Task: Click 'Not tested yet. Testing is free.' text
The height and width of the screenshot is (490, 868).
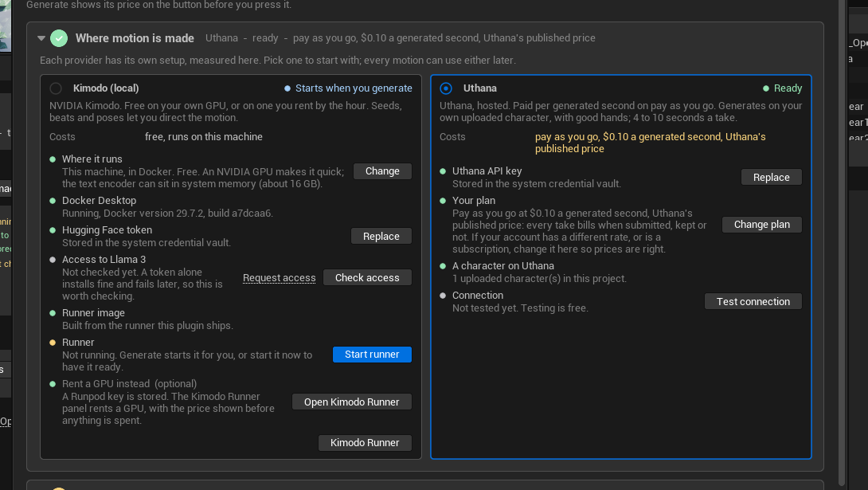Action: tap(520, 308)
